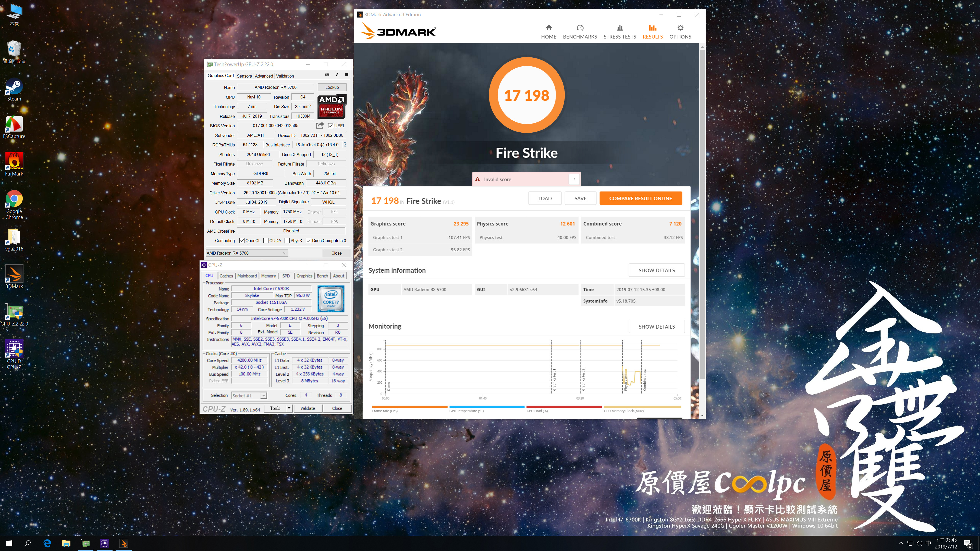980x551 pixels.
Task: Toggle the OpenCL checkbox in GPU-Z
Action: (x=242, y=241)
